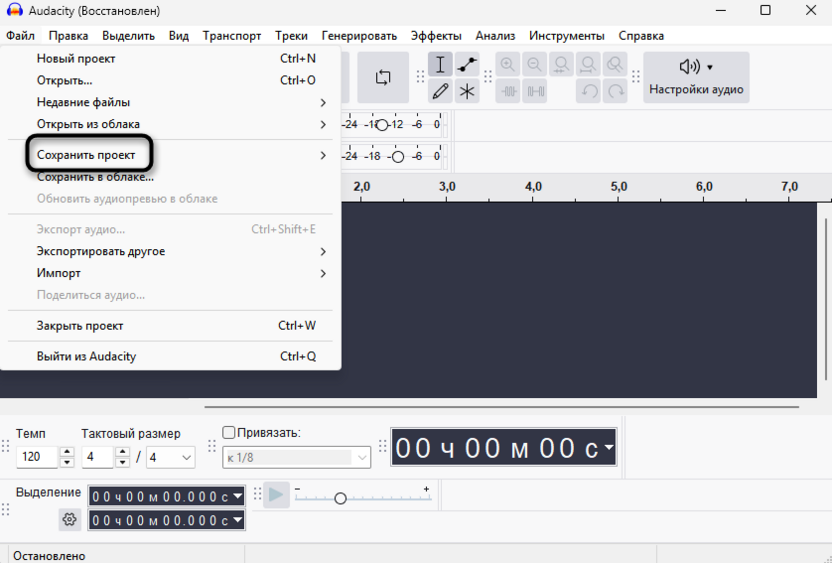
Task: Choose Открыть... menu item
Action: click(170, 80)
